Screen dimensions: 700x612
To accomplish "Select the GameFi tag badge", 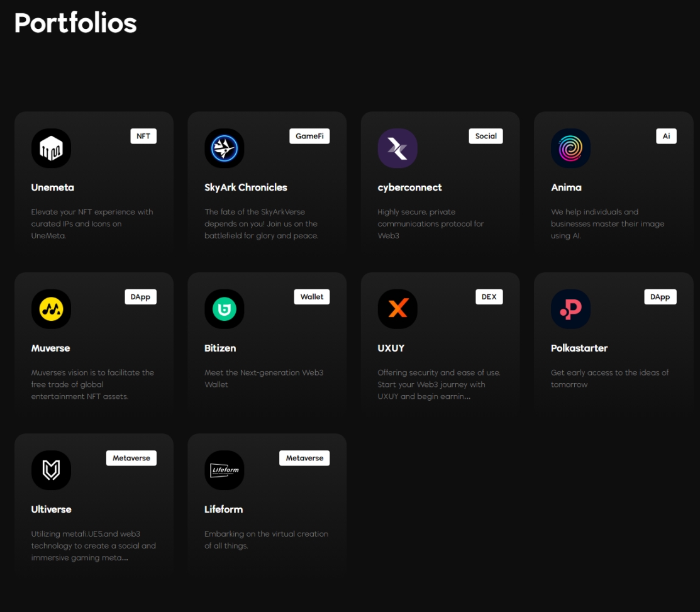I will [309, 136].
